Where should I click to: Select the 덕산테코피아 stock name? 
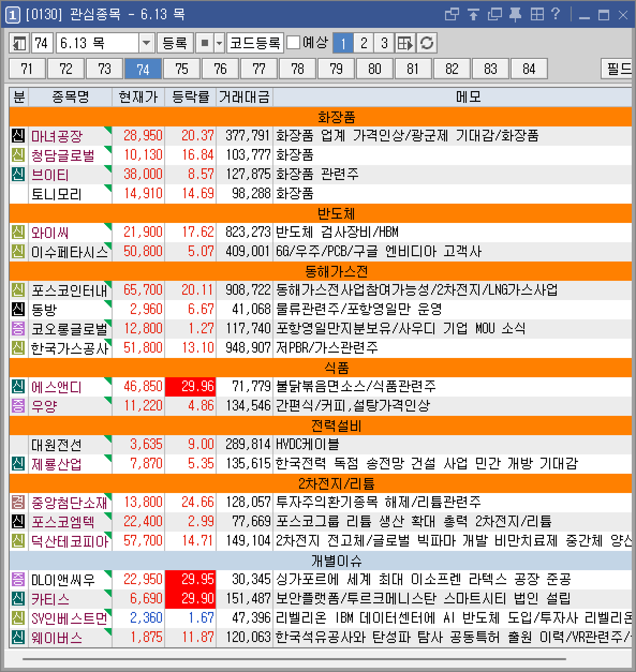(x=70, y=541)
